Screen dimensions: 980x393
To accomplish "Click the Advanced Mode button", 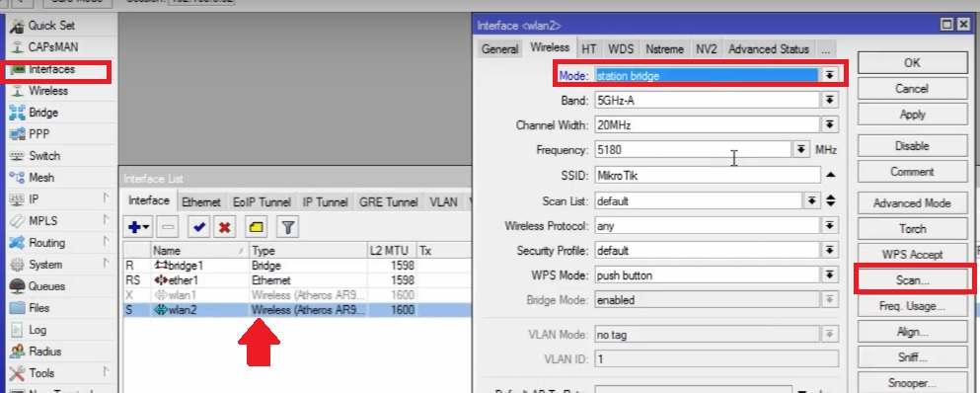I will (912, 202).
